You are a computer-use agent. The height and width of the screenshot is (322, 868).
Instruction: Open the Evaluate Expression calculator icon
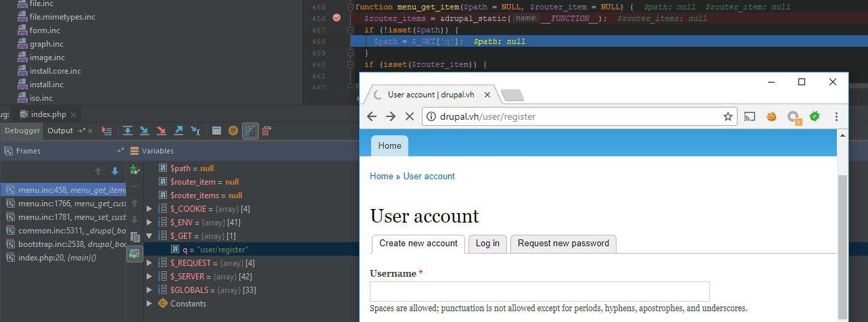[x=217, y=131]
